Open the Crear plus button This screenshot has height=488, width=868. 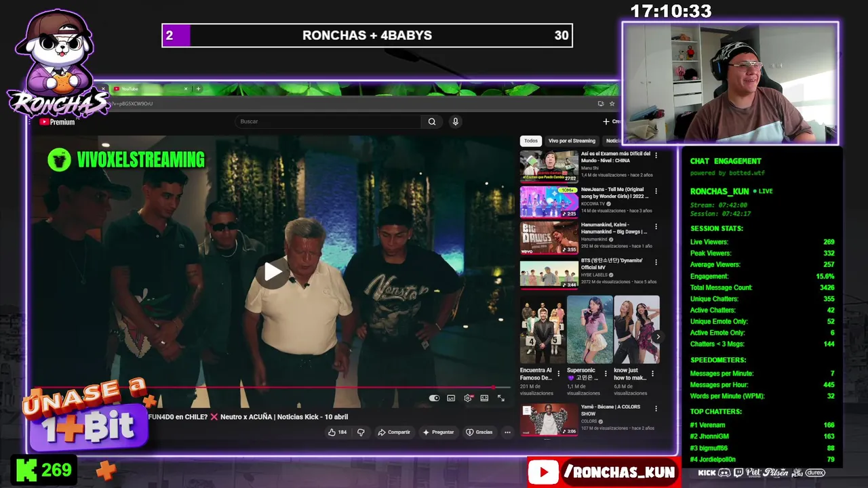coord(611,121)
